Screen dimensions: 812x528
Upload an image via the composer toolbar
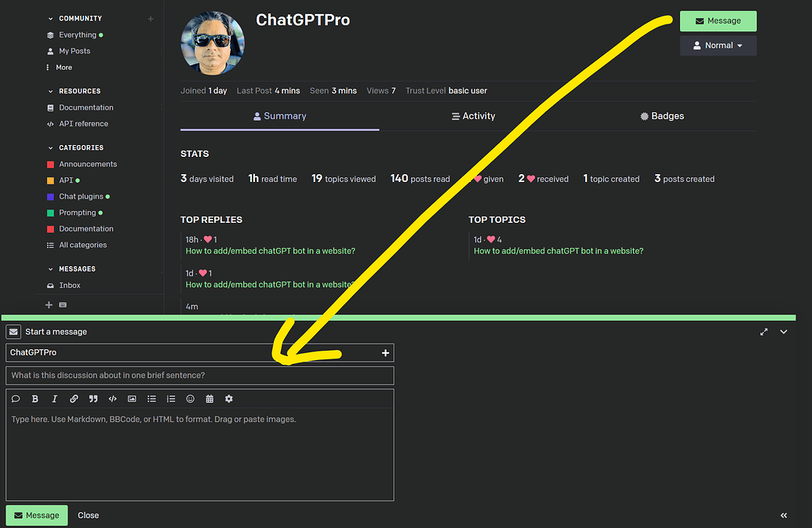tap(132, 399)
